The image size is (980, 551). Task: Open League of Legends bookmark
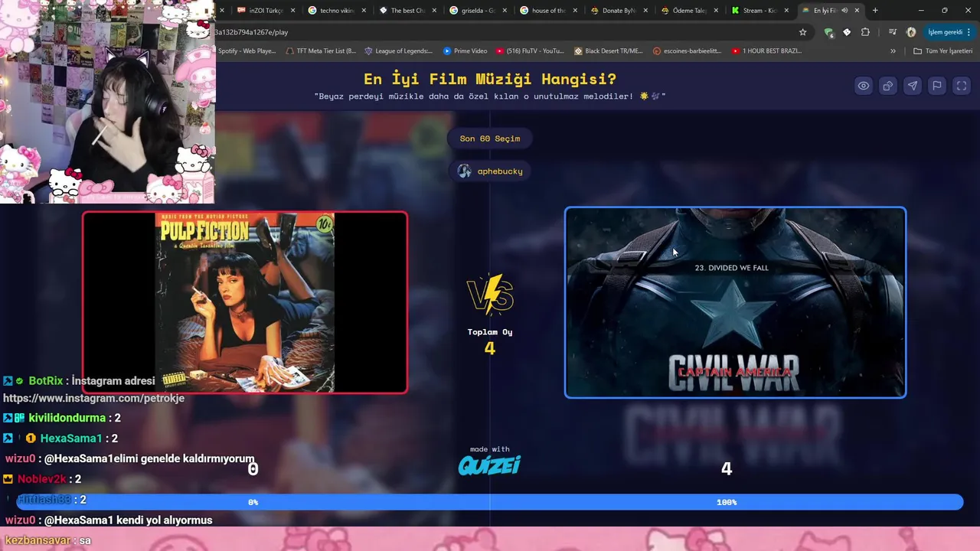[399, 51]
